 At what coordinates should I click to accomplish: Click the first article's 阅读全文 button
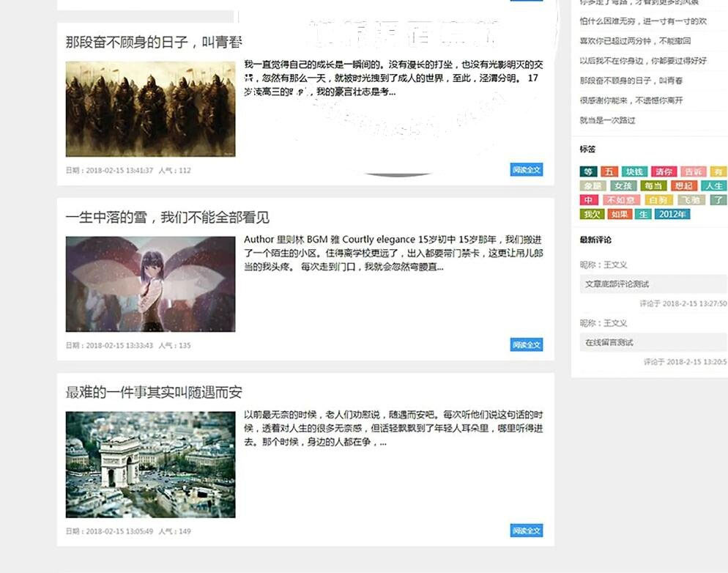[526, 169]
